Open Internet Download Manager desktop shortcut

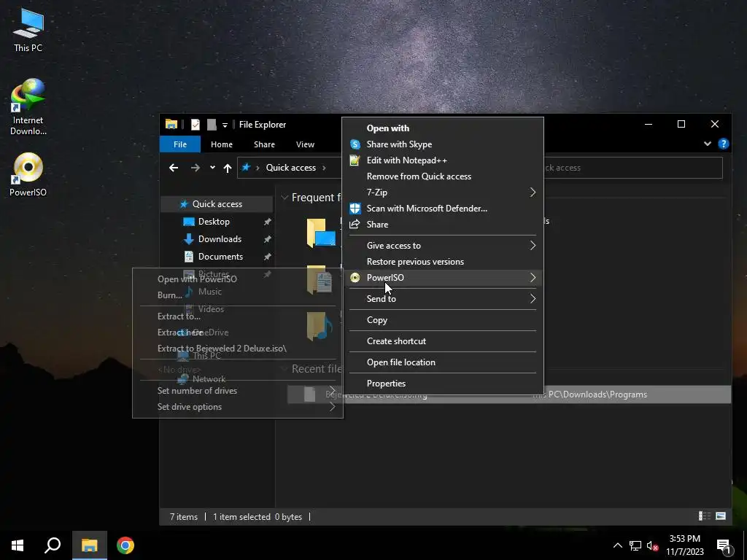click(28, 106)
